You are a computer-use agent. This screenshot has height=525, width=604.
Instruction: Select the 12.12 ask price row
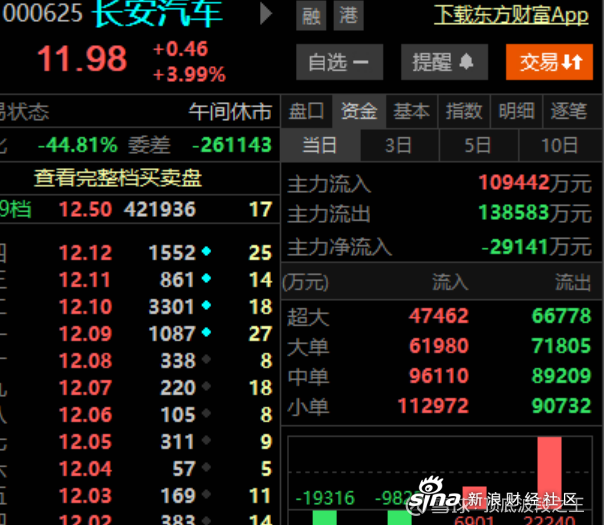tap(139, 253)
